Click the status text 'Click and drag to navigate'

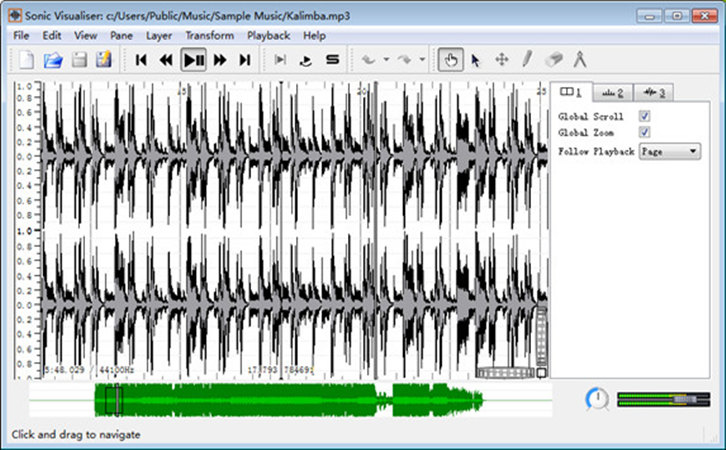(76, 434)
